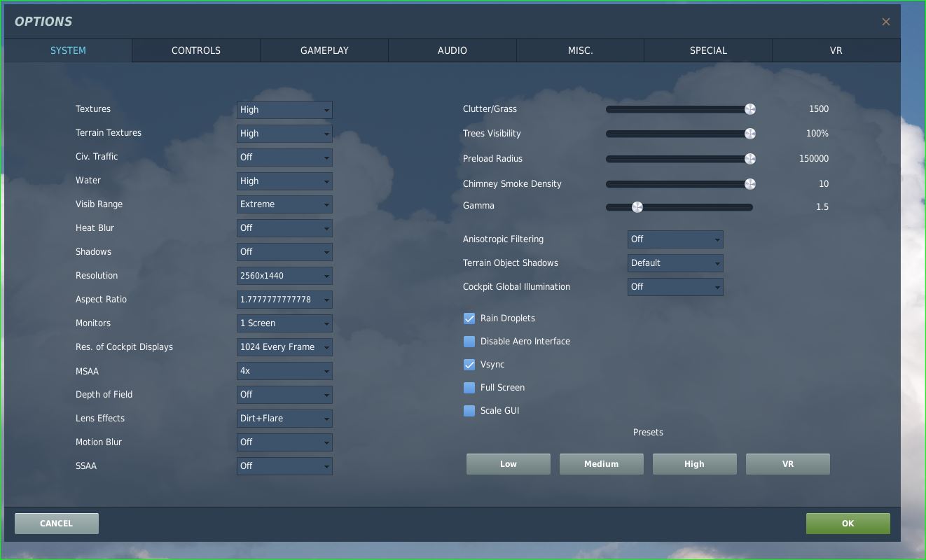Expand the Resolution dropdown

(284, 276)
